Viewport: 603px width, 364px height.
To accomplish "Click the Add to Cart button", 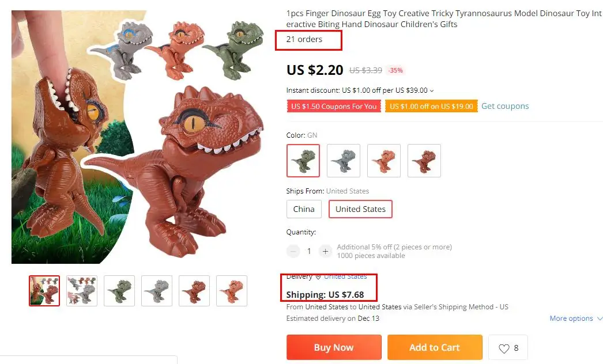I will (435, 347).
